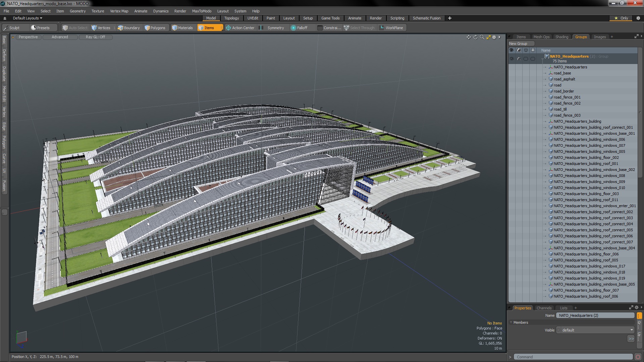This screenshot has height=362, width=644.
Task: Click the mesh icon of road_asphalt item
Action: coord(551,79)
